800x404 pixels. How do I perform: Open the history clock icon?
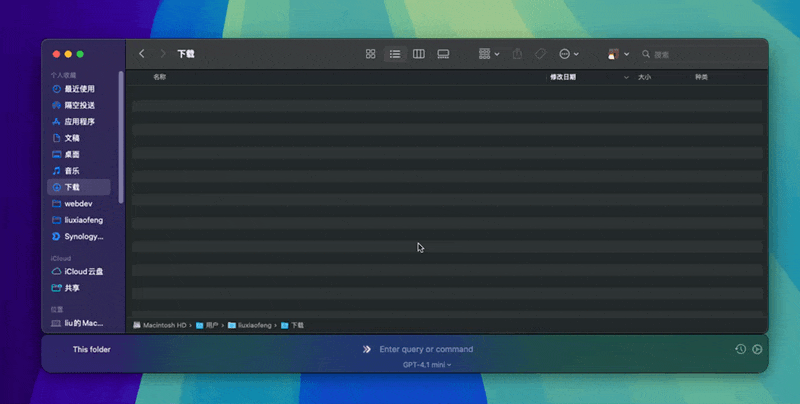740,349
